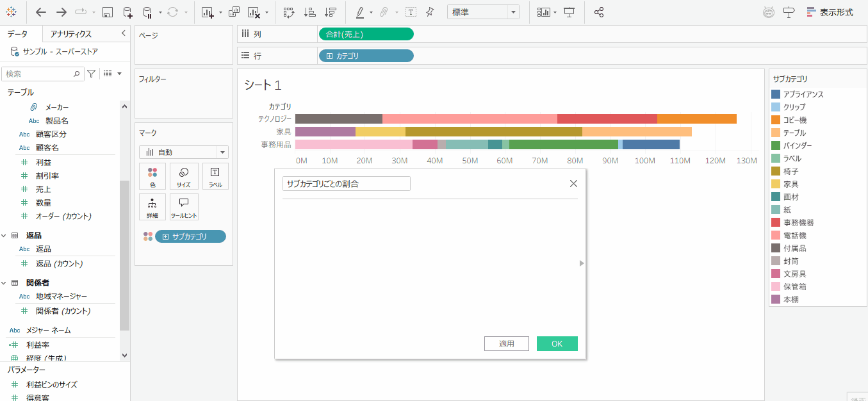Sort bars in ascending order
This screenshot has width=868, height=401.
coord(309,12)
